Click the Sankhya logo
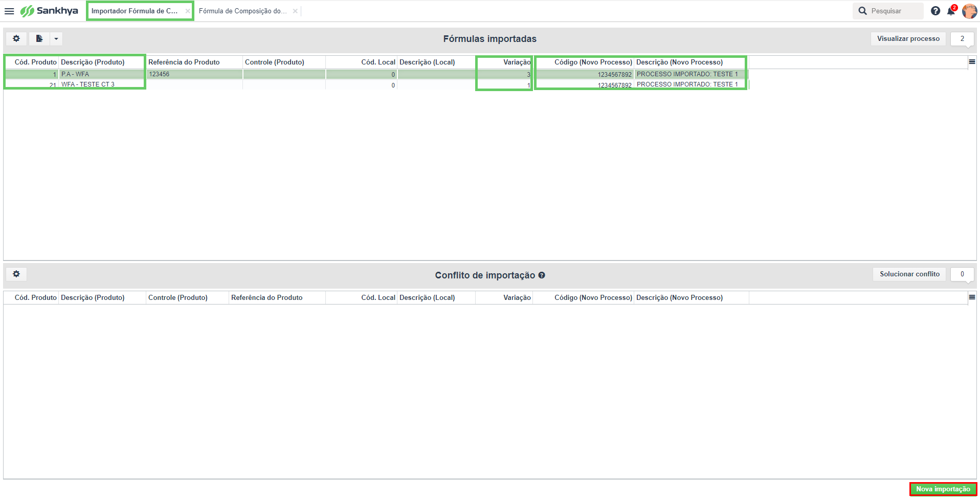Viewport: 980px width, 499px height. [49, 11]
